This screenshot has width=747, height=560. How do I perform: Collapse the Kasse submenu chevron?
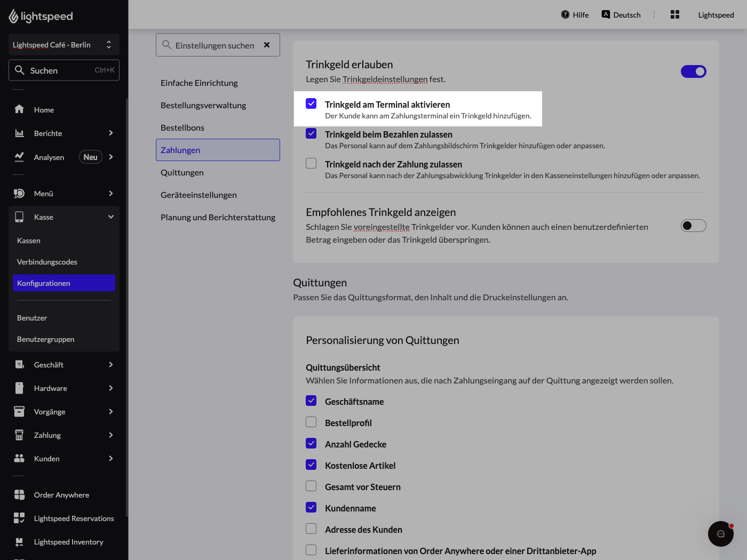click(x=111, y=217)
